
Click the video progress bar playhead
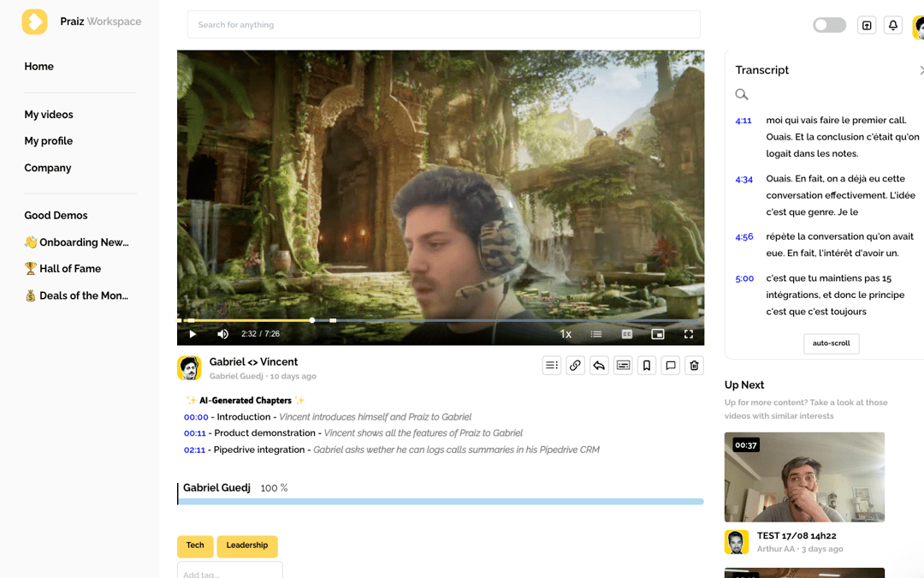312,320
